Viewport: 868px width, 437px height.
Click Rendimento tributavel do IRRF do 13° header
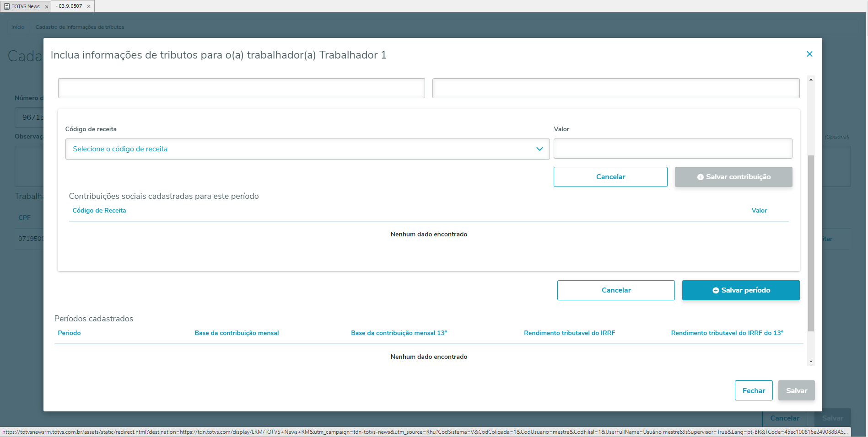tap(727, 333)
